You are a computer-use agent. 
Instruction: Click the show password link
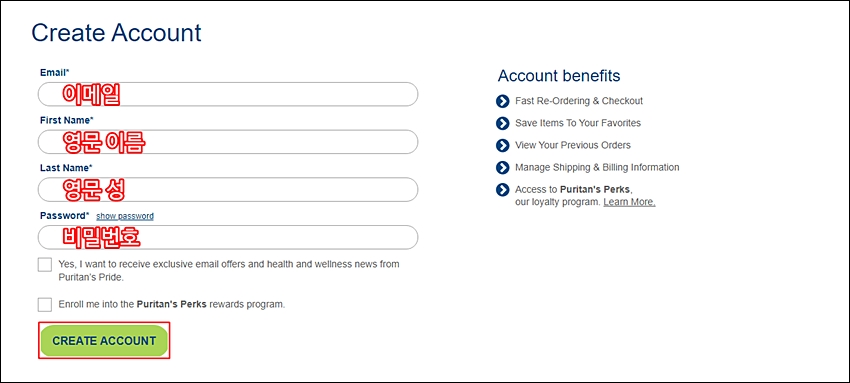click(x=125, y=216)
